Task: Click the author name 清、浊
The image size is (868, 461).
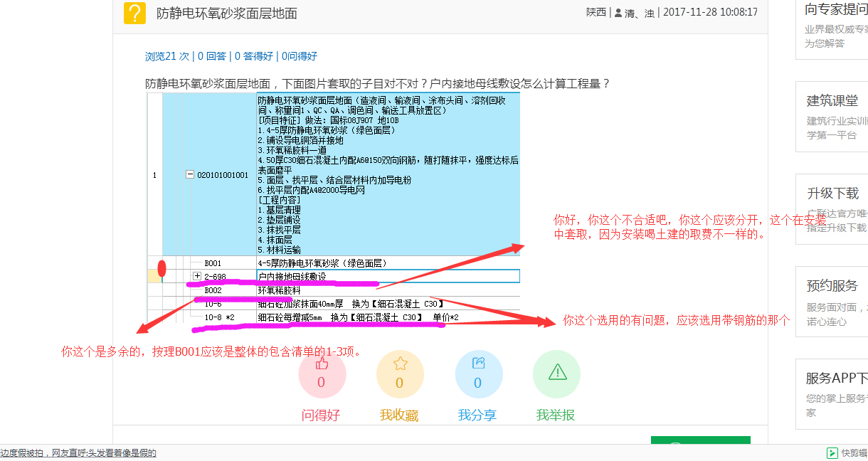Action: 640,13
